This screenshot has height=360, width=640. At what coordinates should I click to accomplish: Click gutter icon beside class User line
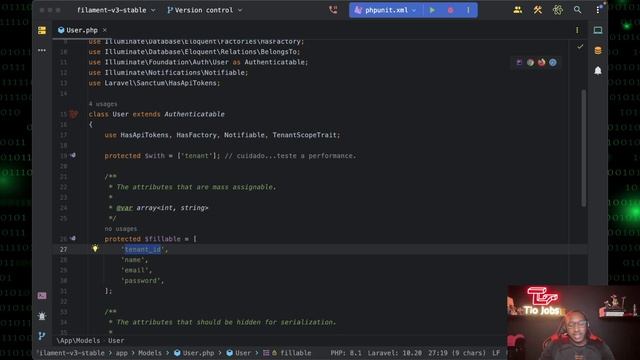(73, 114)
